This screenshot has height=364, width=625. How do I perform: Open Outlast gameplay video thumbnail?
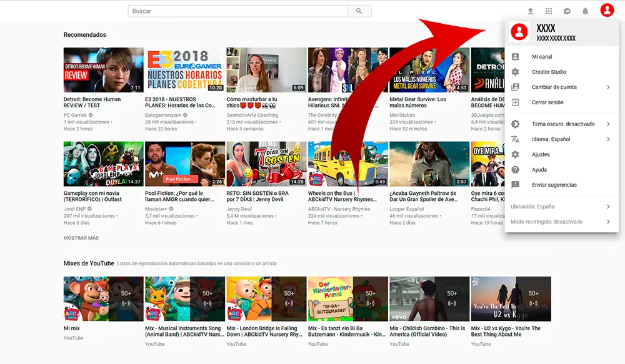(x=103, y=164)
